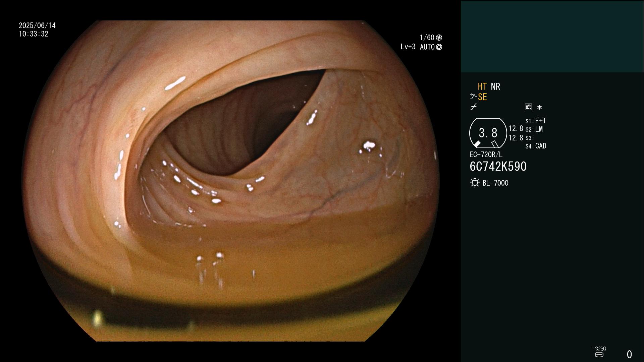Click the storage disk icon at bottom right
This screenshot has width=644, height=362.
tap(599, 355)
